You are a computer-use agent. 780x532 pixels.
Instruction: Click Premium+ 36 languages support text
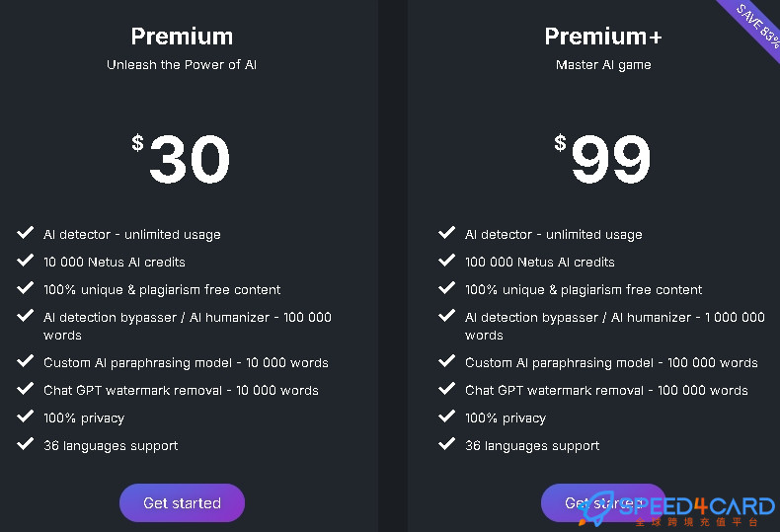(532, 446)
